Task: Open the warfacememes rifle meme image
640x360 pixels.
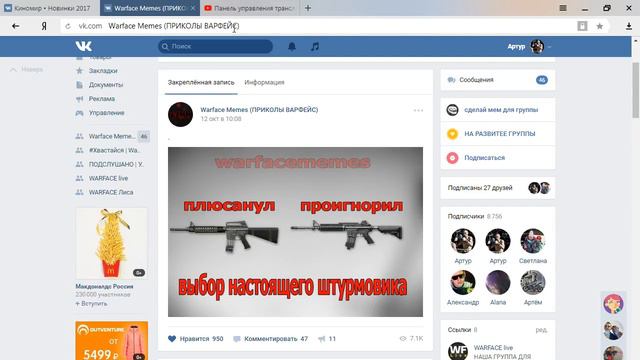Action: click(x=296, y=232)
